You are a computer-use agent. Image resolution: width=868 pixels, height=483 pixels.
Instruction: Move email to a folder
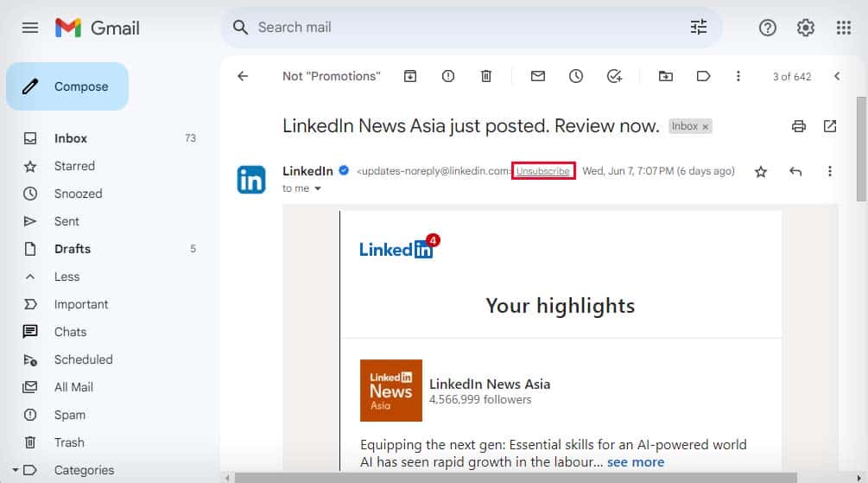[x=665, y=76]
